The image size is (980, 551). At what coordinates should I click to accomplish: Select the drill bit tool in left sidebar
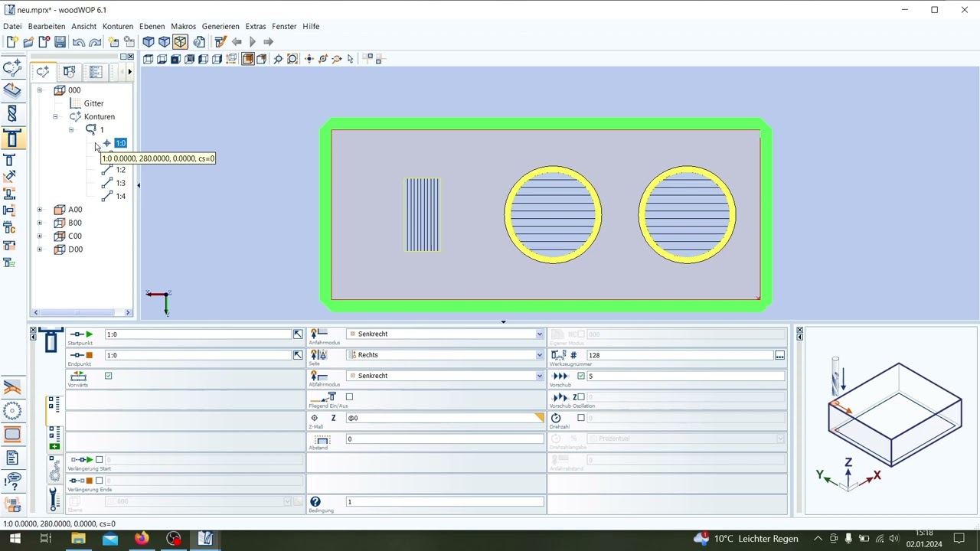[11, 114]
